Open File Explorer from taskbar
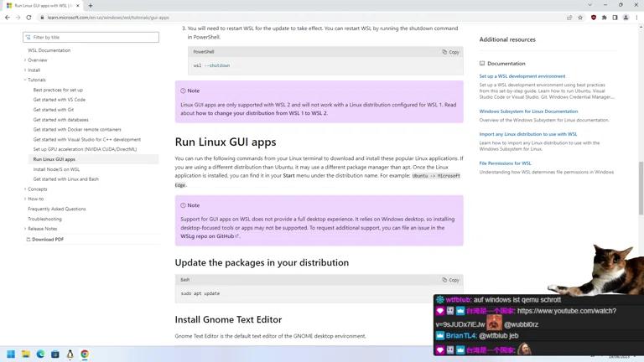This screenshot has width=644, height=362. pyautogui.click(x=26, y=354)
